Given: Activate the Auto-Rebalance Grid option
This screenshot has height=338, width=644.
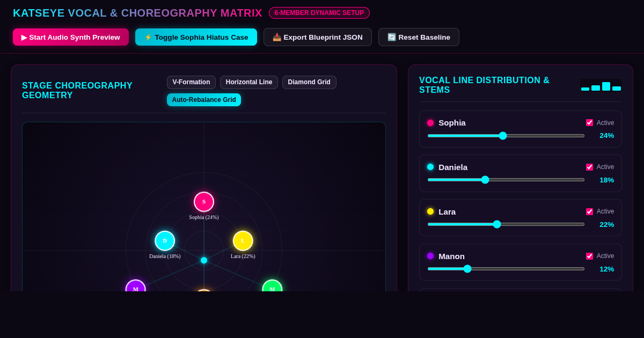Looking at the screenshot, I should [204, 100].
